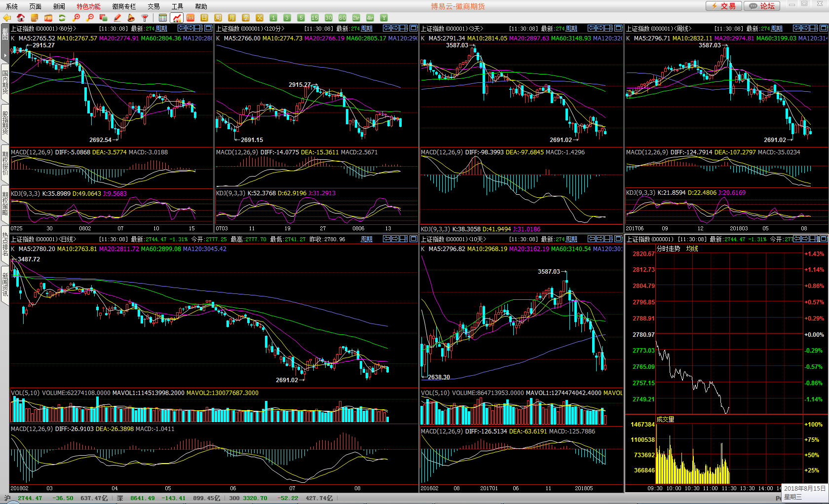
Task: Select the Tick period icon
Action: click(190, 18)
